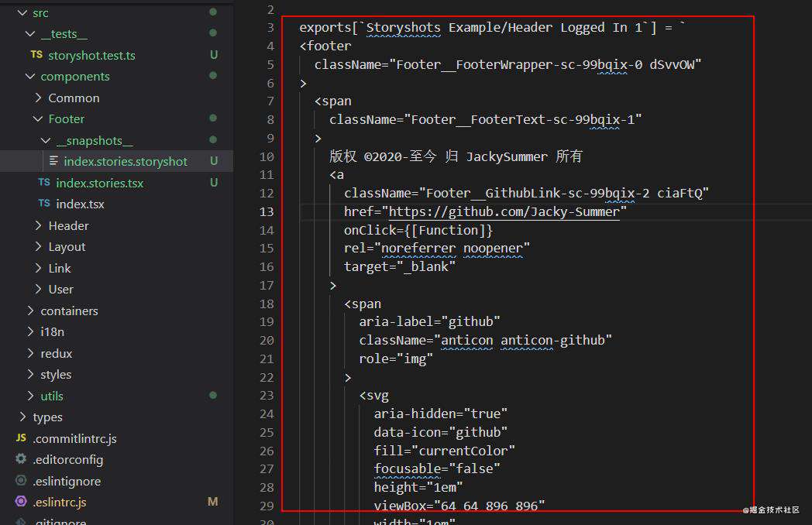Viewport: 812px width, 525px height.
Task: Collapse the src folder chevron
Action: coord(22,12)
